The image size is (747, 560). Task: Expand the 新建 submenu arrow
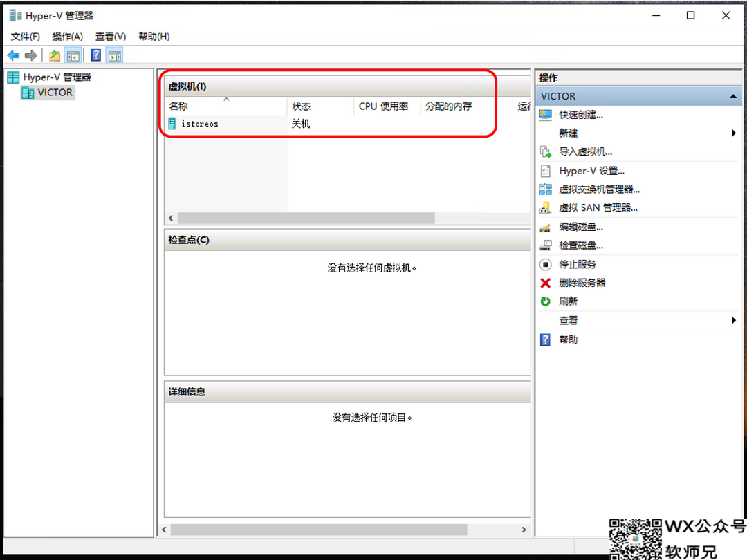tap(734, 133)
